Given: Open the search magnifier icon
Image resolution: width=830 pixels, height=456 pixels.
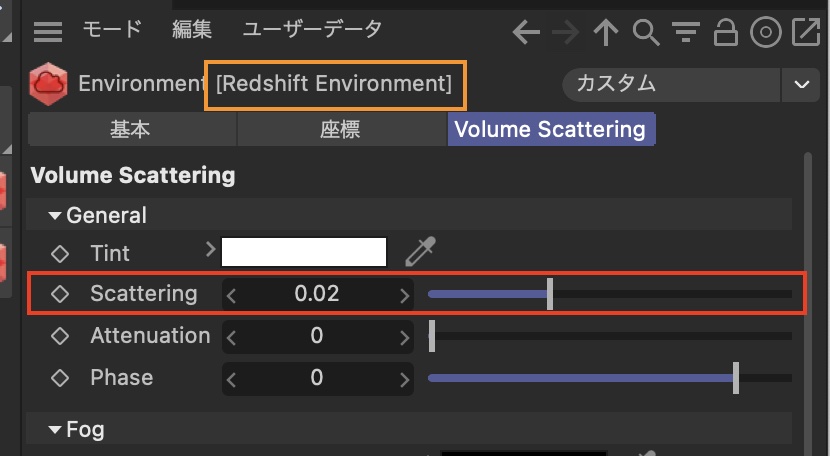Looking at the screenshot, I should [646, 33].
